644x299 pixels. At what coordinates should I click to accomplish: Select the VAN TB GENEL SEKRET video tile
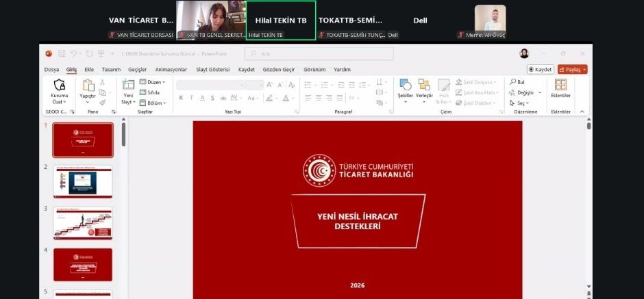(211, 20)
